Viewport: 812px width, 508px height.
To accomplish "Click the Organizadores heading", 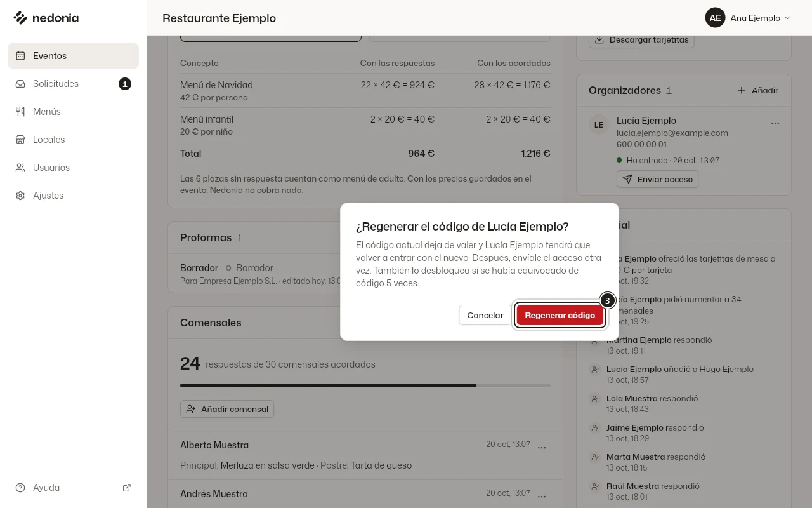I will 625,90.
